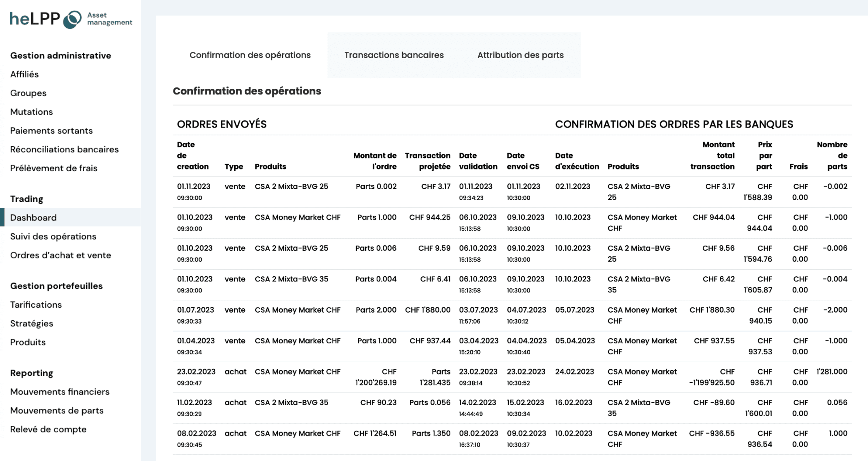Go to Mouvements de parts
The height and width of the screenshot is (461, 868).
[57, 411]
